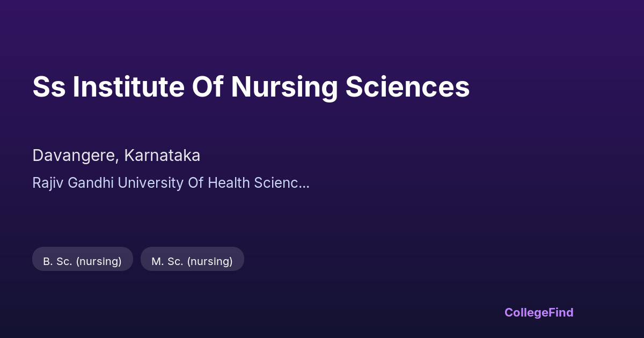Click the "Find" part of CollegeFind
The height and width of the screenshot is (338, 644).
[x=561, y=312]
